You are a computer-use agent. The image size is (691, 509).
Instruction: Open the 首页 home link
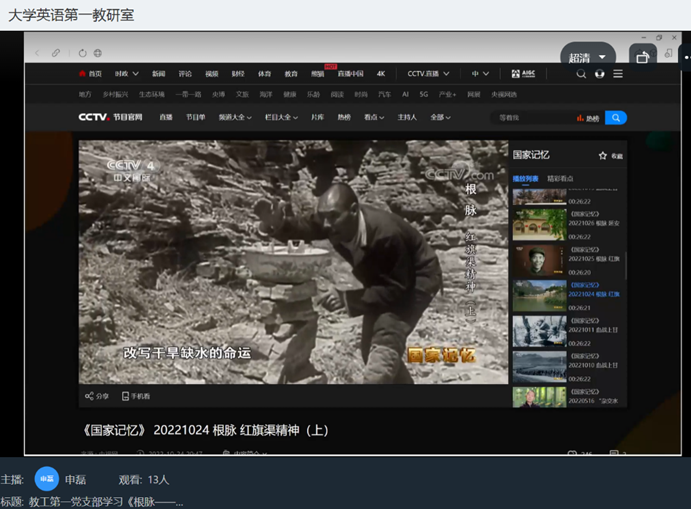90,73
